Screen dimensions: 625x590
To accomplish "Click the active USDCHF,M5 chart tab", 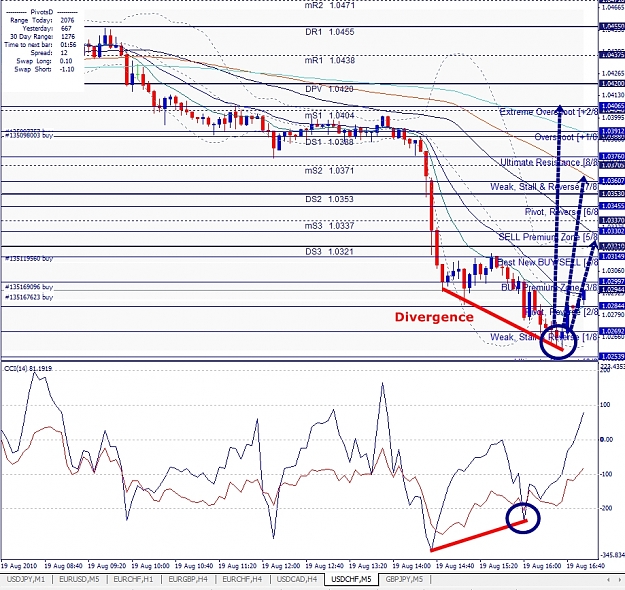I will (x=352, y=579).
